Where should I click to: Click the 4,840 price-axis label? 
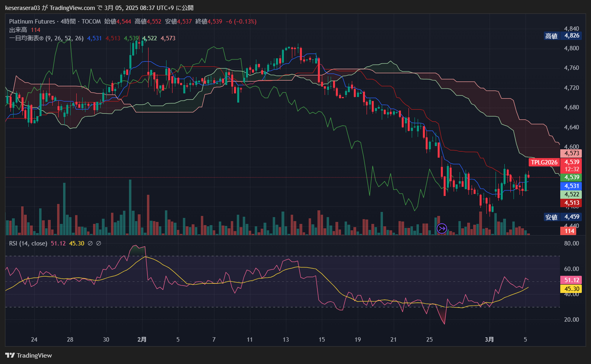572,28
